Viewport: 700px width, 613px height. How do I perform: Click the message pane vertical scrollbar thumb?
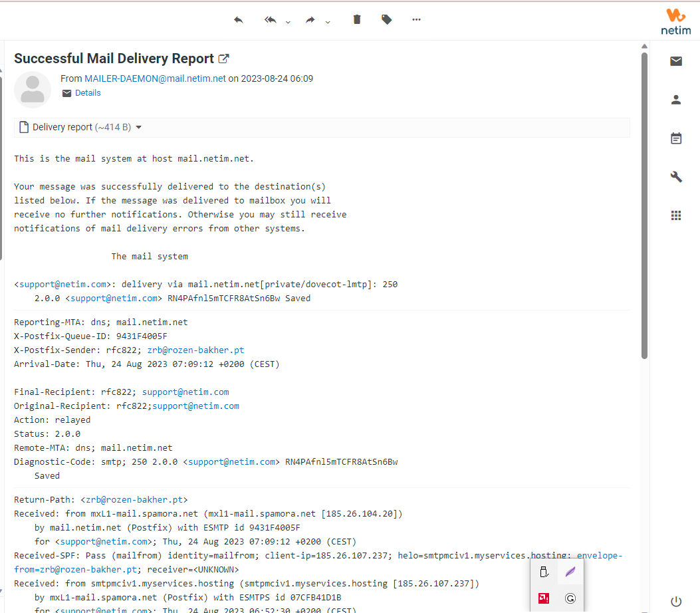click(644, 205)
